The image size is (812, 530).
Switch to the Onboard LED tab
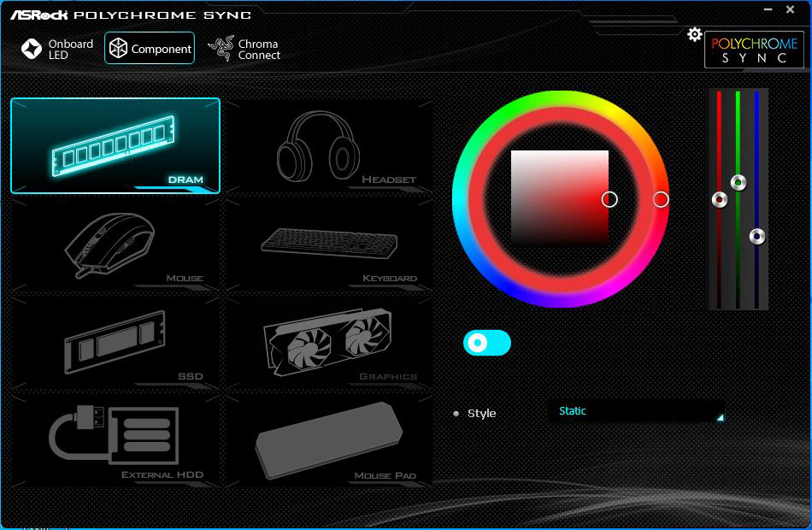[x=57, y=49]
